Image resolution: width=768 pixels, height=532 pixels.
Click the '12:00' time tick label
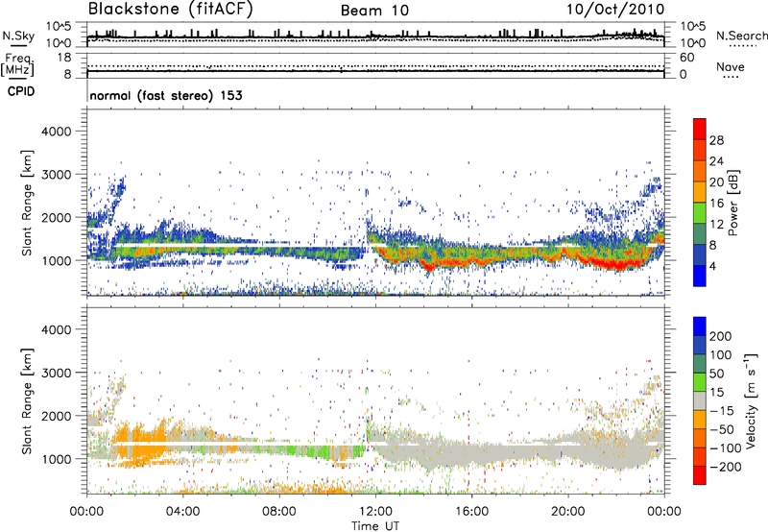click(x=375, y=512)
